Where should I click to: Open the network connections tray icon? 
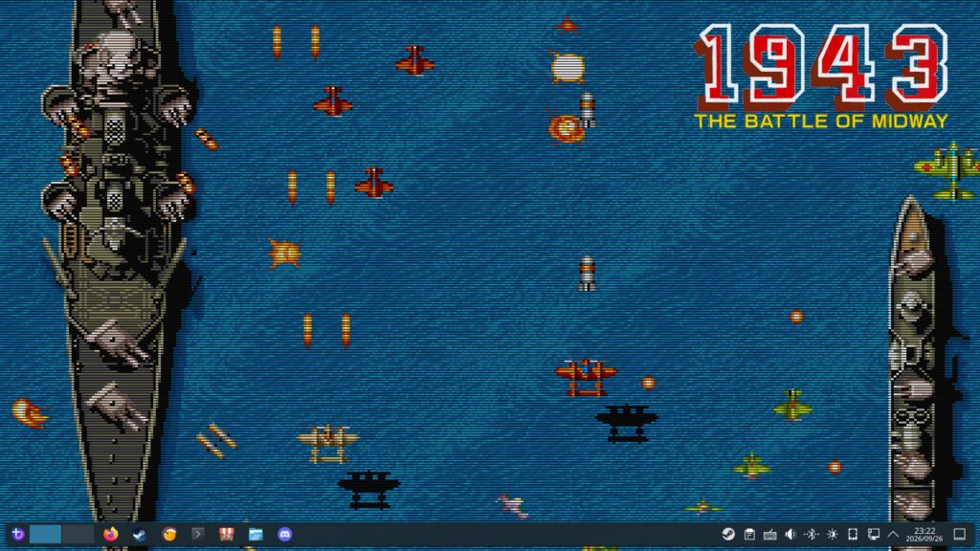coord(873,534)
